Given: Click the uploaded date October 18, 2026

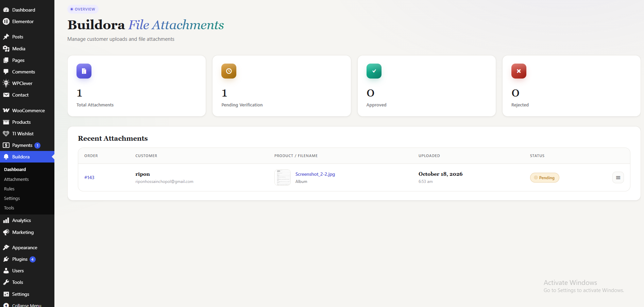Looking at the screenshot, I should (441, 174).
